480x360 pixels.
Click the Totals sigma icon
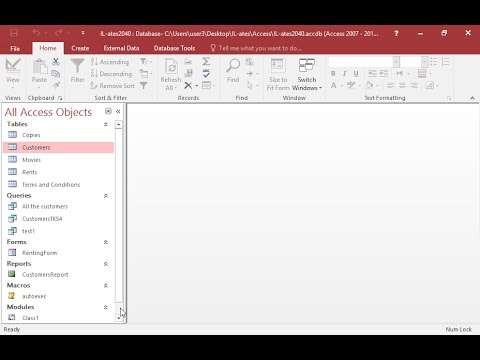(x=206, y=61)
